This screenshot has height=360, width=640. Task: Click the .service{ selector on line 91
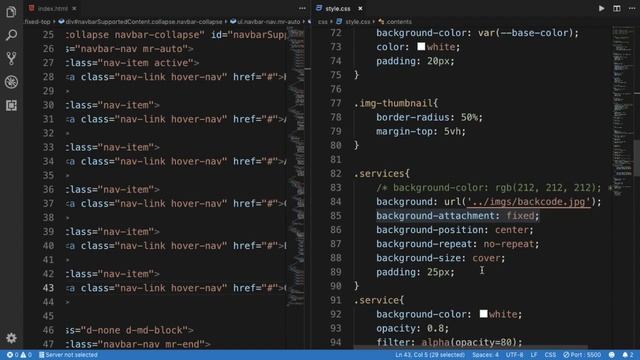coord(379,300)
